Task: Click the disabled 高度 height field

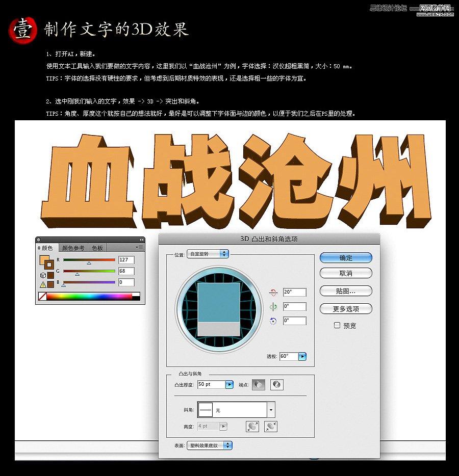Action: click(x=208, y=426)
